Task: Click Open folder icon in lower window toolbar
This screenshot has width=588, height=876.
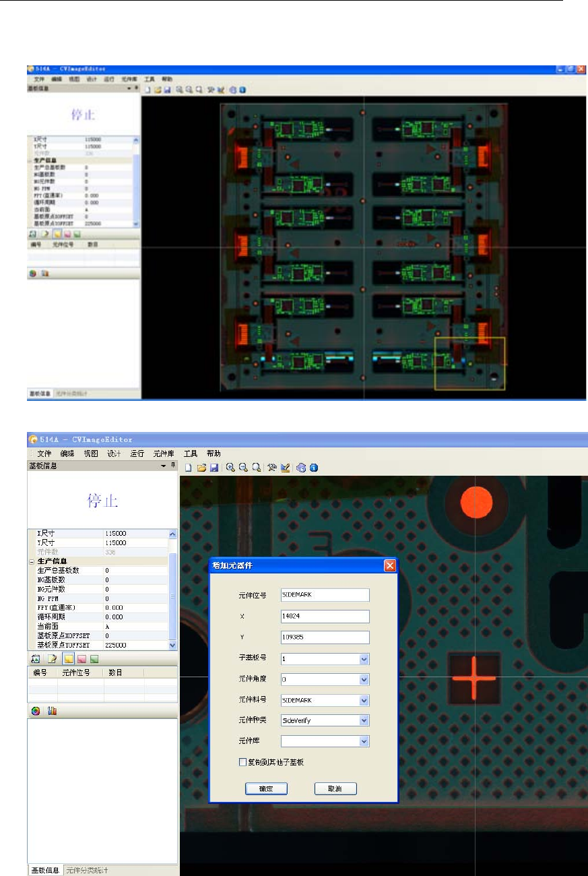Action: click(201, 468)
